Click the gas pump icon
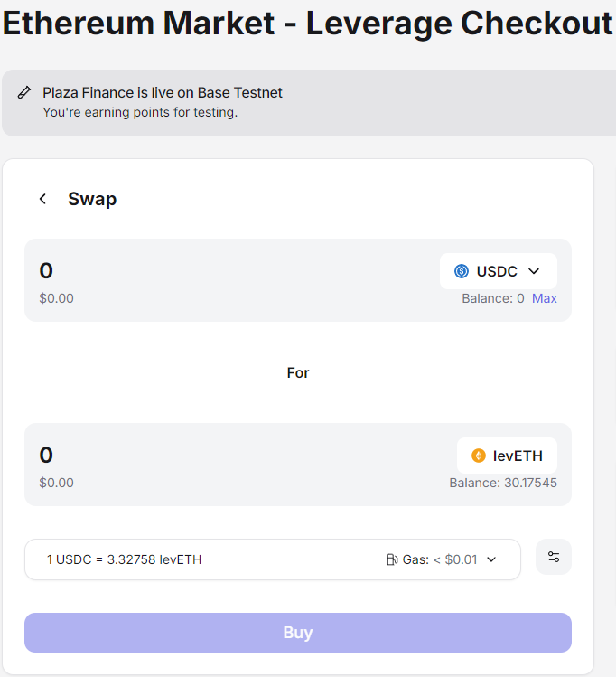This screenshot has height=677, width=616. point(392,559)
